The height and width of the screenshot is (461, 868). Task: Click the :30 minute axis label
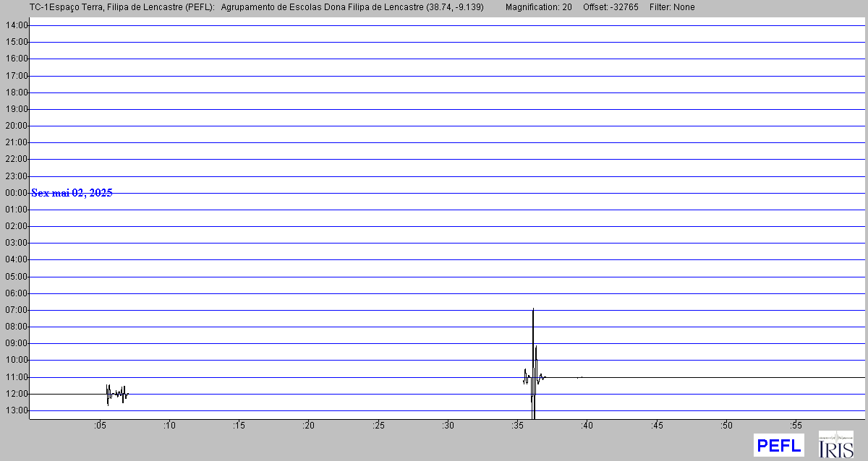click(x=448, y=426)
